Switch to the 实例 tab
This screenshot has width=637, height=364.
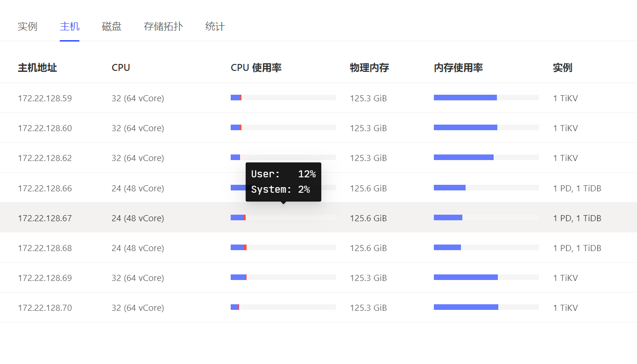(28, 27)
